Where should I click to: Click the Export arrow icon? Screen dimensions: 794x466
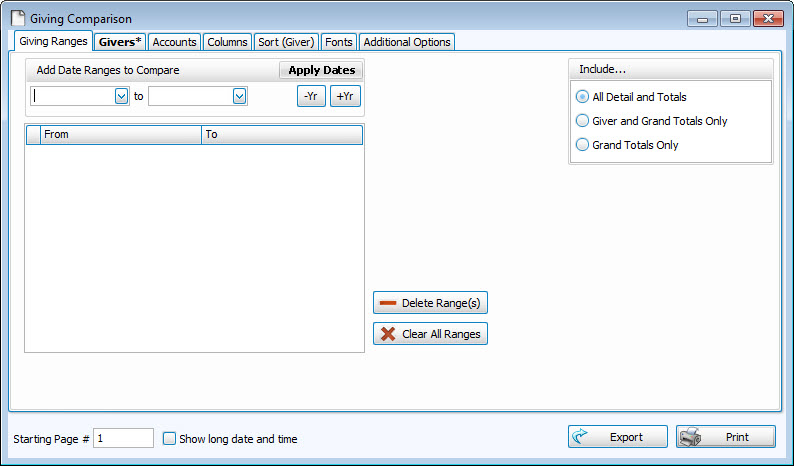point(582,437)
